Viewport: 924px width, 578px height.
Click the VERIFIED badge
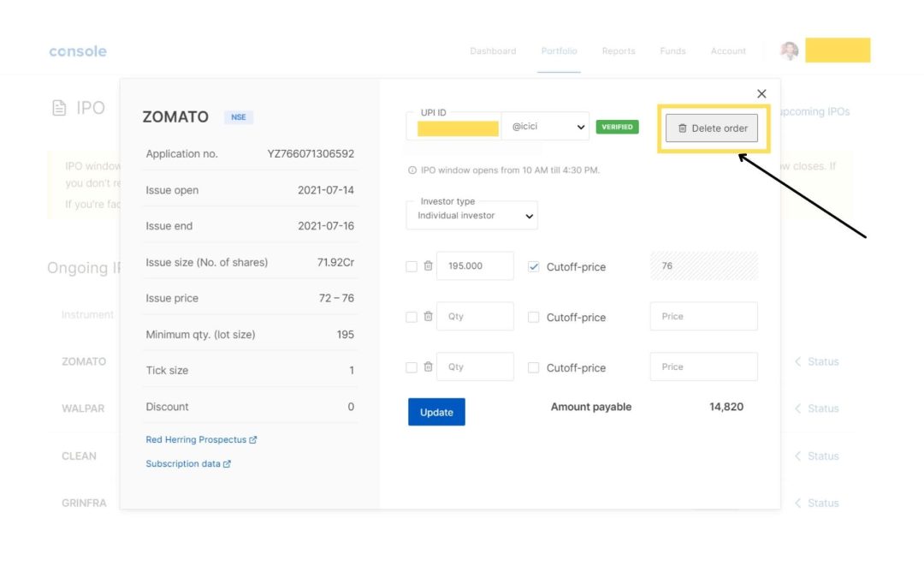617,127
